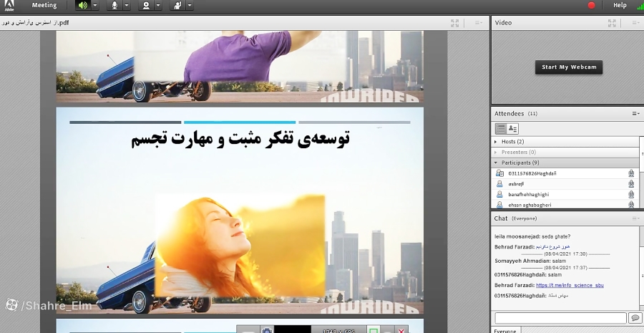
Task: Click microphone icon beside ehsan aghabagheri
Action: 631,204
